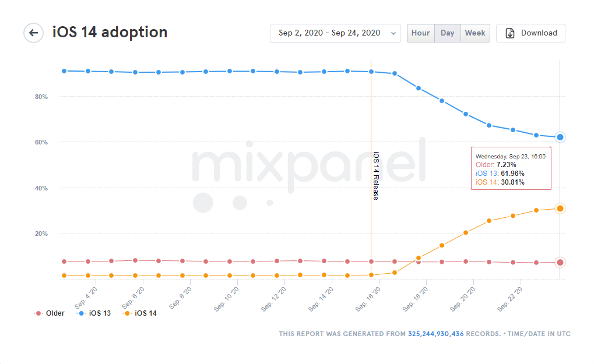The image size is (594, 364).
Task: Expand date picker using the chevron arrow
Action: (x=393, y=33)
